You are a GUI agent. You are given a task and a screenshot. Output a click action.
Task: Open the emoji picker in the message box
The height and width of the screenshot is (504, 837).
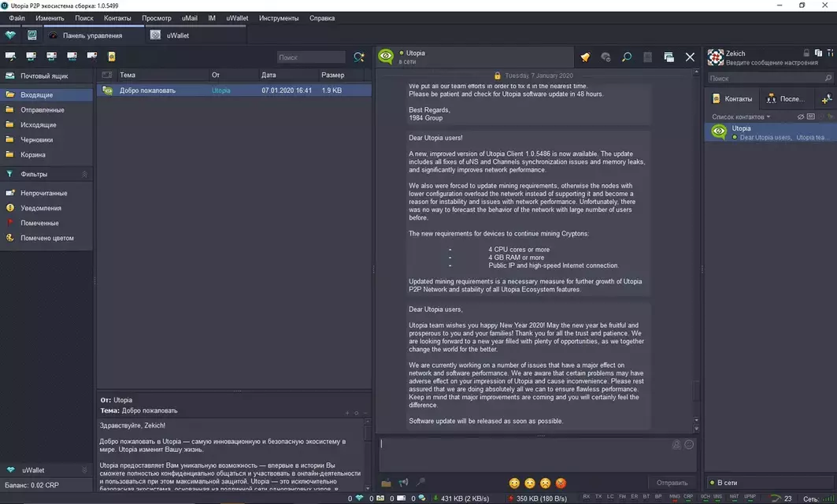(689, 445)
